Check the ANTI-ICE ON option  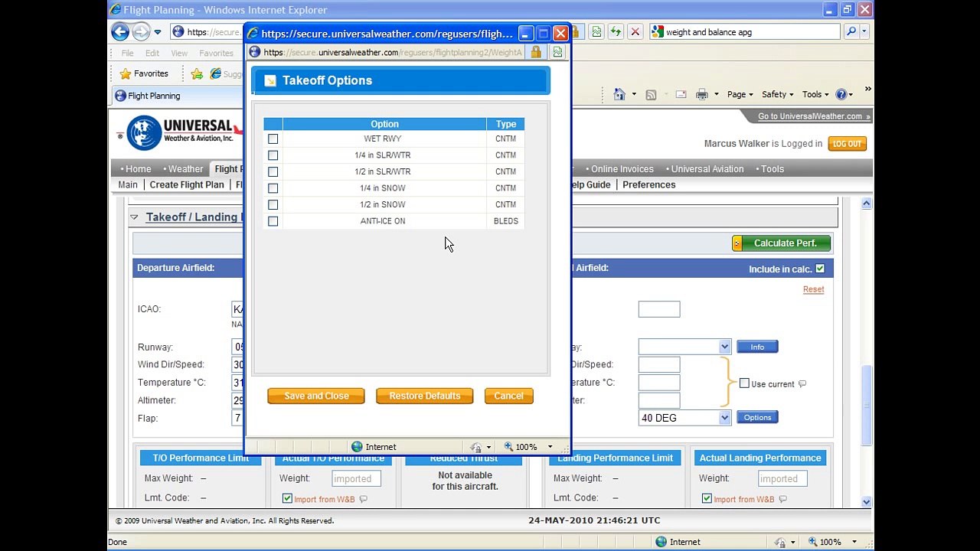[x=273, y=221]
